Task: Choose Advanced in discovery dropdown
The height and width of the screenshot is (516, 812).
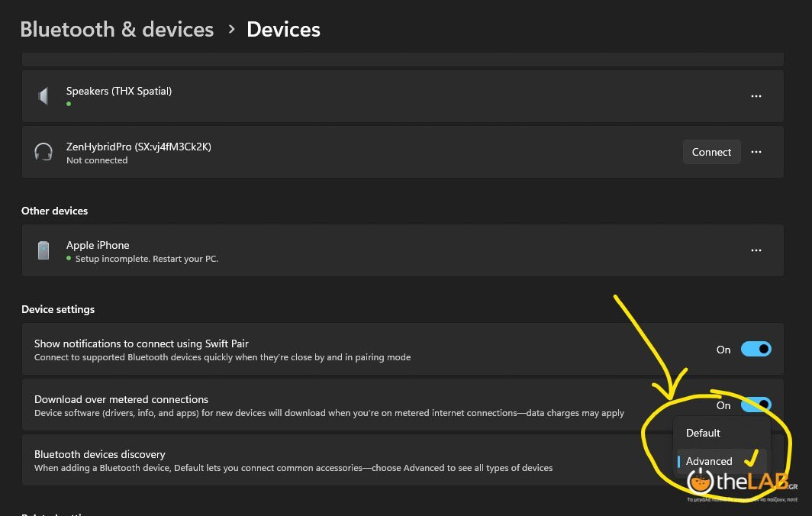Action: tap(709, 461)
